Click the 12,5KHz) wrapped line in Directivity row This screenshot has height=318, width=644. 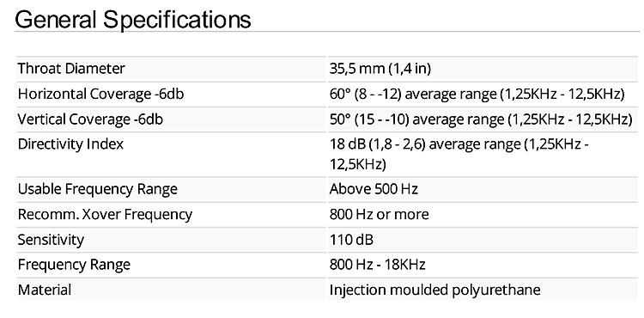(358, 164)
